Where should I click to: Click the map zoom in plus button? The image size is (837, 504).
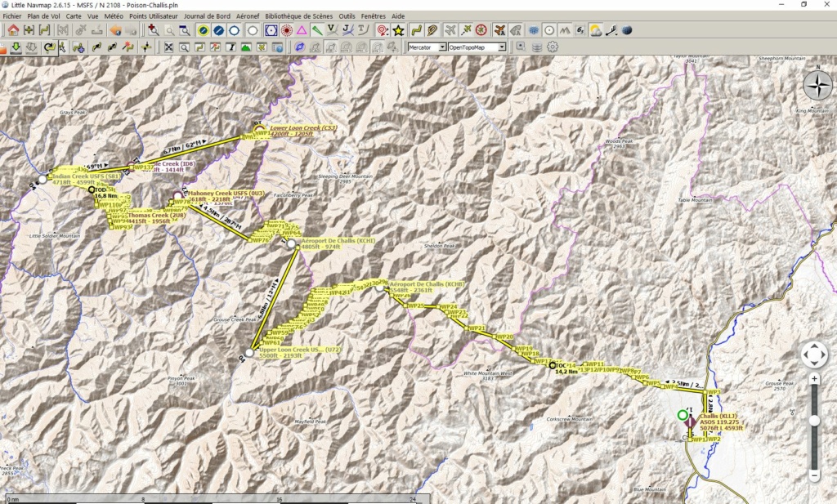point(815,379)
